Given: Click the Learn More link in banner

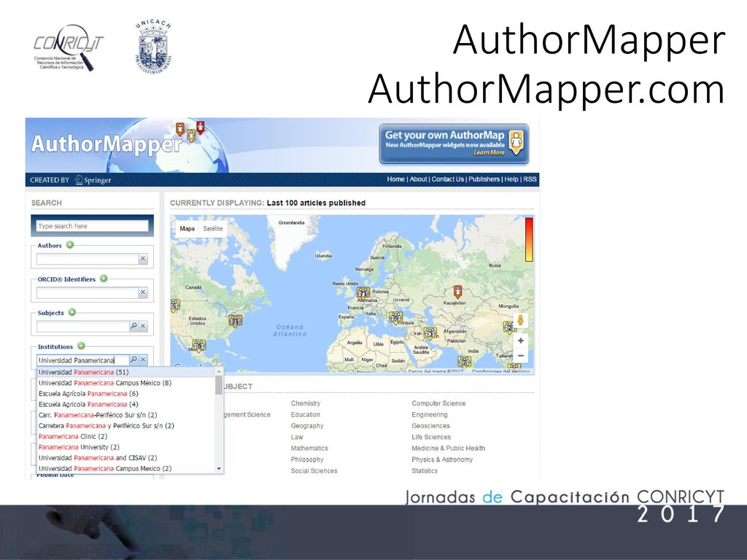Looking at the screenshot, I should (x=489, y=153).
